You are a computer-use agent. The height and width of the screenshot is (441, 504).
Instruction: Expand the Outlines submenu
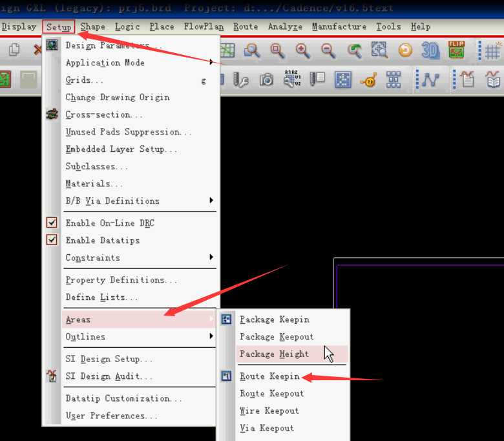click(x=139, y=337)
